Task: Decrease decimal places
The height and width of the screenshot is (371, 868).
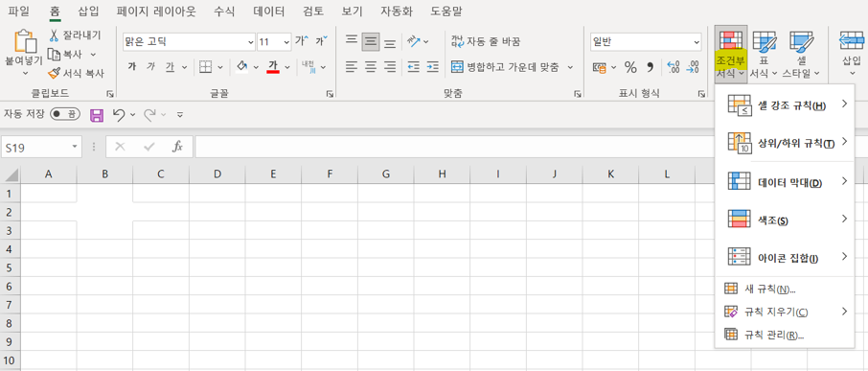Action: point(693,67)
